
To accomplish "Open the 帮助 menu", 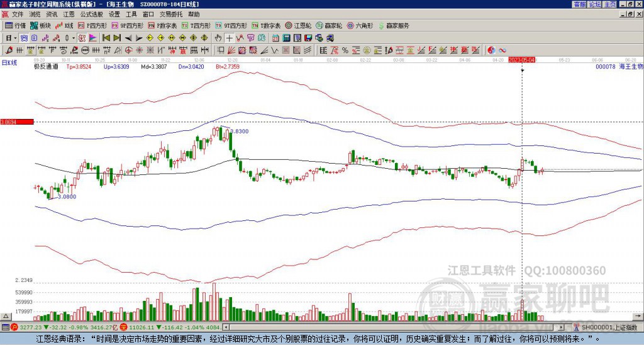I will click(x=194, y=14).
